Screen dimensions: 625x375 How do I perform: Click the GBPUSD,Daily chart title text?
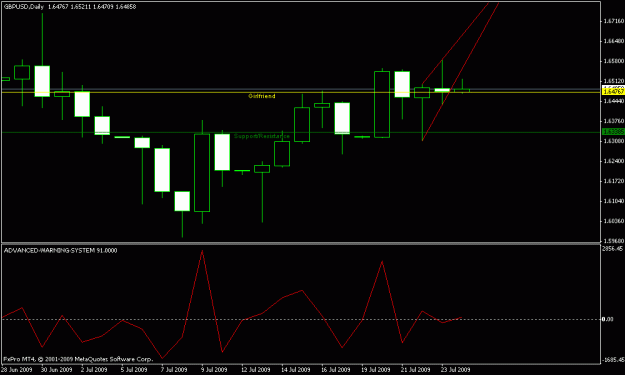24,7
